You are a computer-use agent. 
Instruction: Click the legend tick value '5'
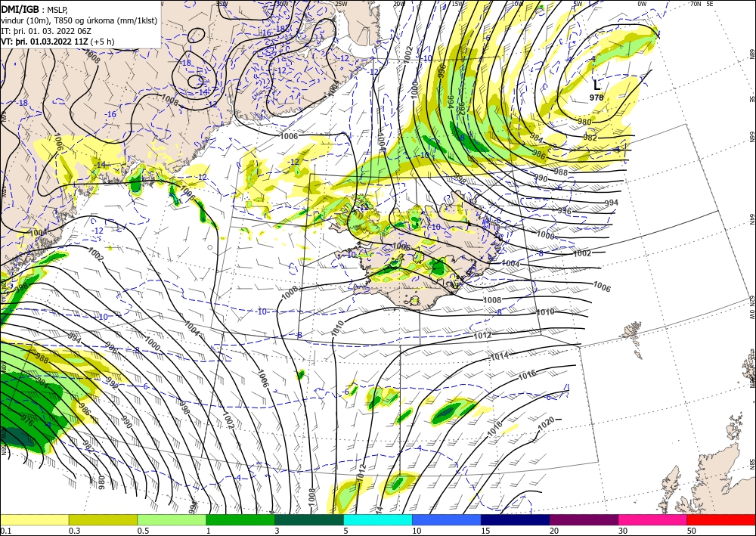pos(345,531)
